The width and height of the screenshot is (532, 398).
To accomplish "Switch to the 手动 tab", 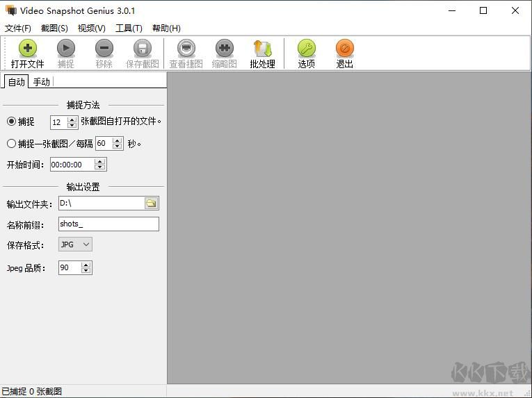I will pos(42,82).
